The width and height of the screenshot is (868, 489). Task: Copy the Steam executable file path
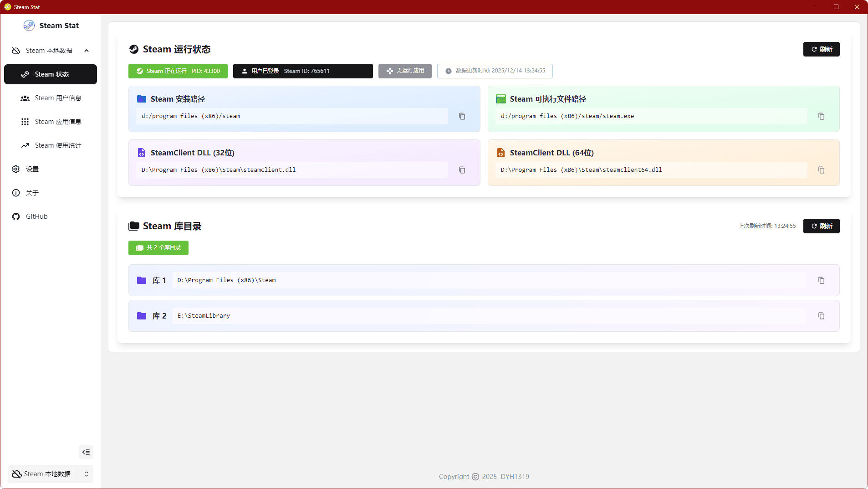pos(821,116)
